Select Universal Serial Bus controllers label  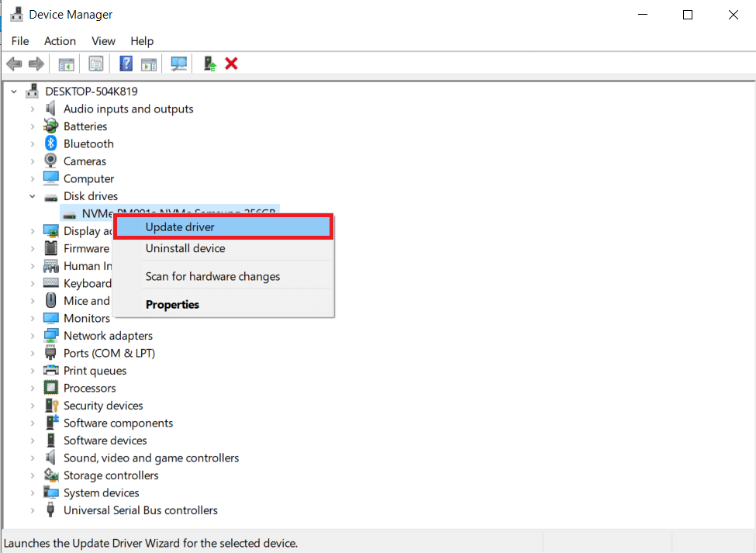(140, 510)
